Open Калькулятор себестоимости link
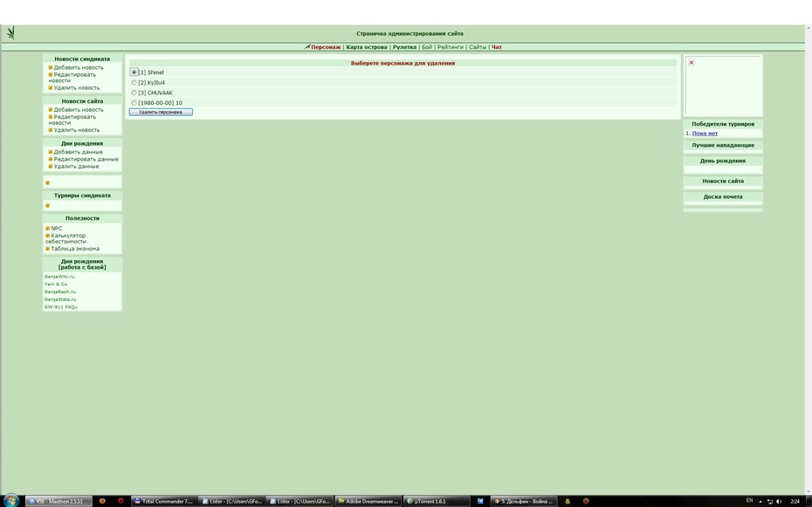 (x=66, y=238)
